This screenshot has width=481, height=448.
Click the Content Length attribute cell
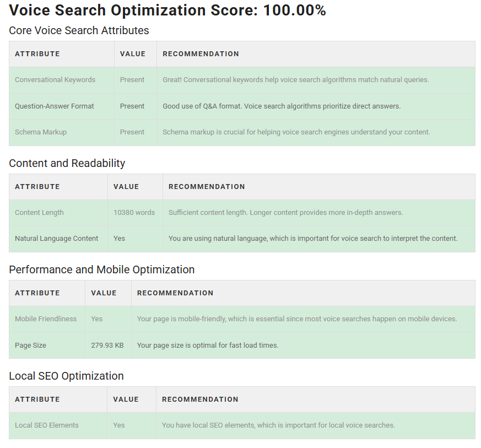[39, 213]
